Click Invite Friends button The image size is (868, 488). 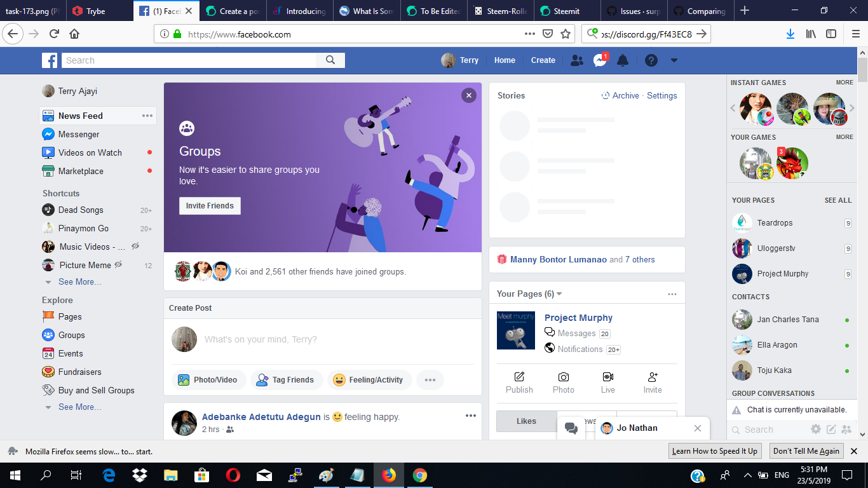(x=210, y=206)
